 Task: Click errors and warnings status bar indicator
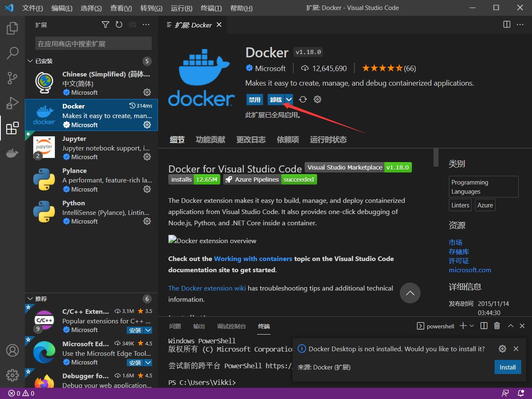[x=22, y=393]
